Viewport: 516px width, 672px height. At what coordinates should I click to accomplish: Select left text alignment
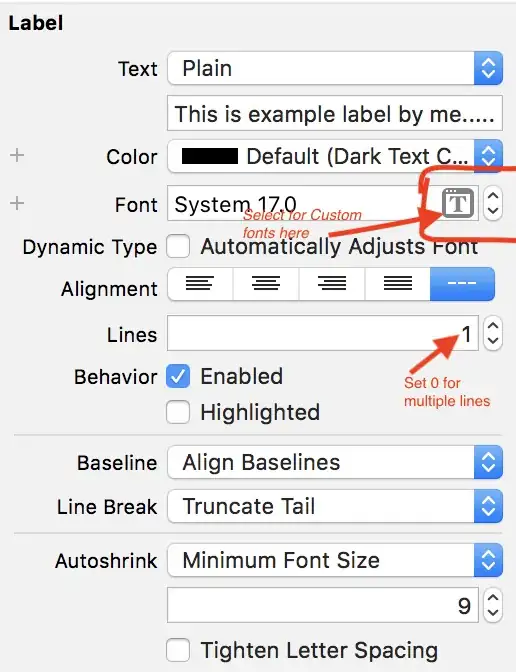pos(200,284)
